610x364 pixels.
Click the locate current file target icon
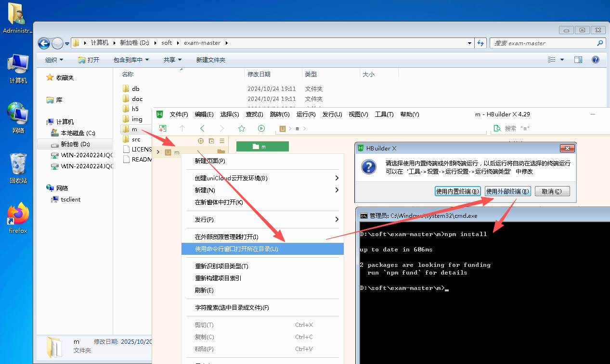201,141
